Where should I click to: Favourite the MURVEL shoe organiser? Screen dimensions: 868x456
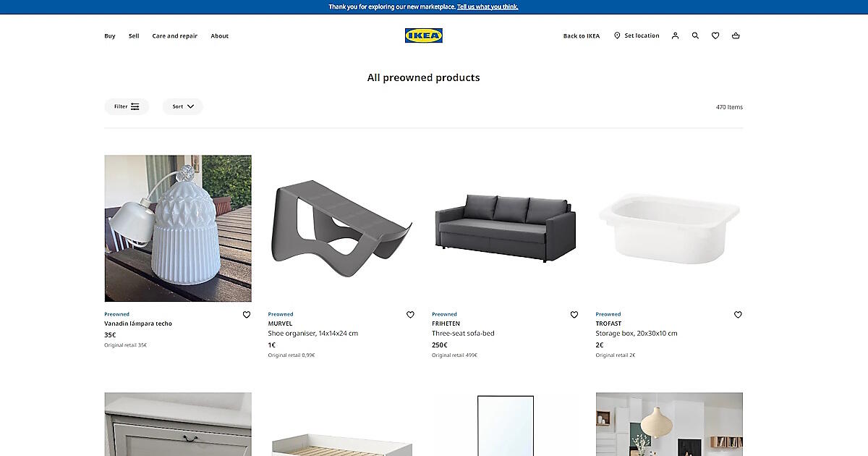pyautogui.click(x=410, y=315)
